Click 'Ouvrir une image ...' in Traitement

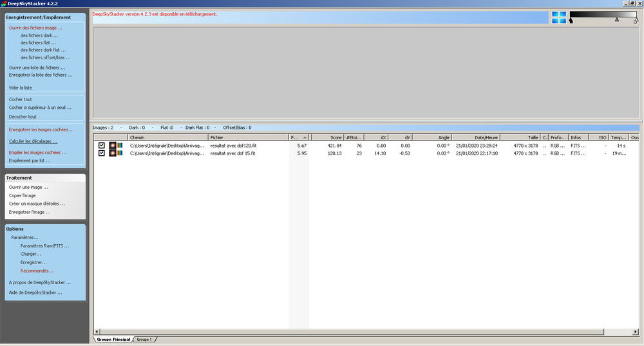point(28,187)
